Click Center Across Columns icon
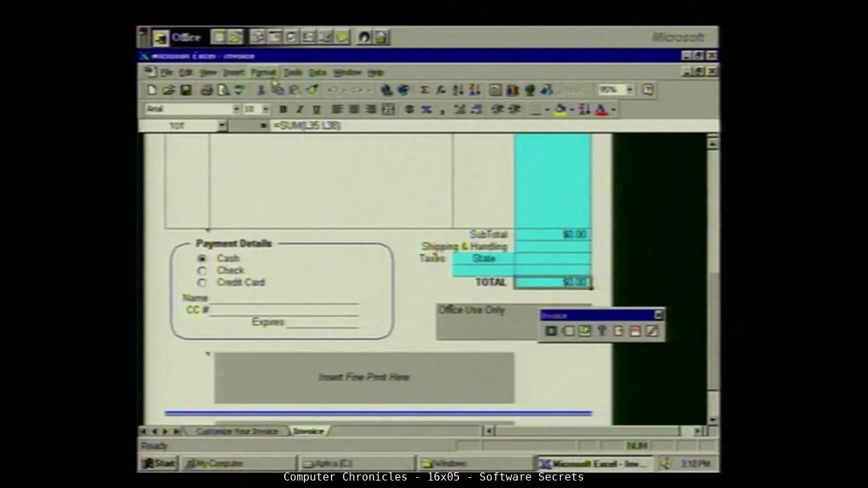868x488 pixels. coord(388,109)
